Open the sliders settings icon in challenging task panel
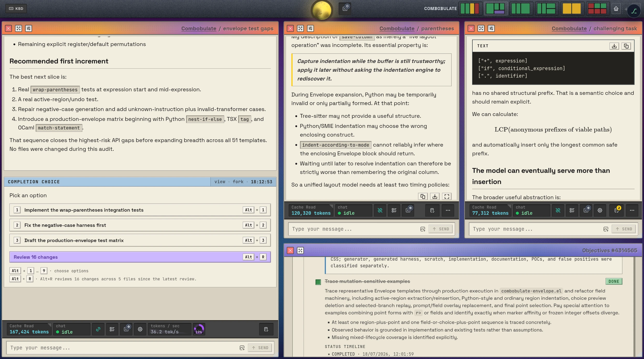This screenshot has width=644, height=359. point(491,28)
